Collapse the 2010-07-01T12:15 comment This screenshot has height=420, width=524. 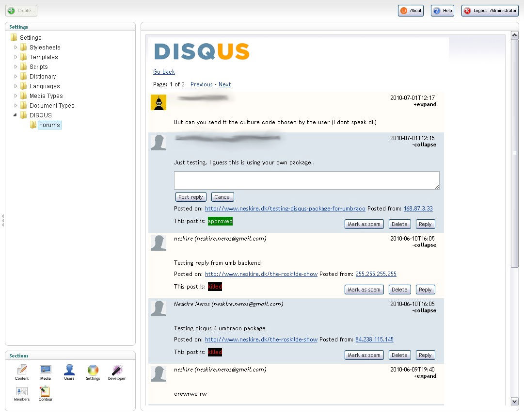click(424, 145)
